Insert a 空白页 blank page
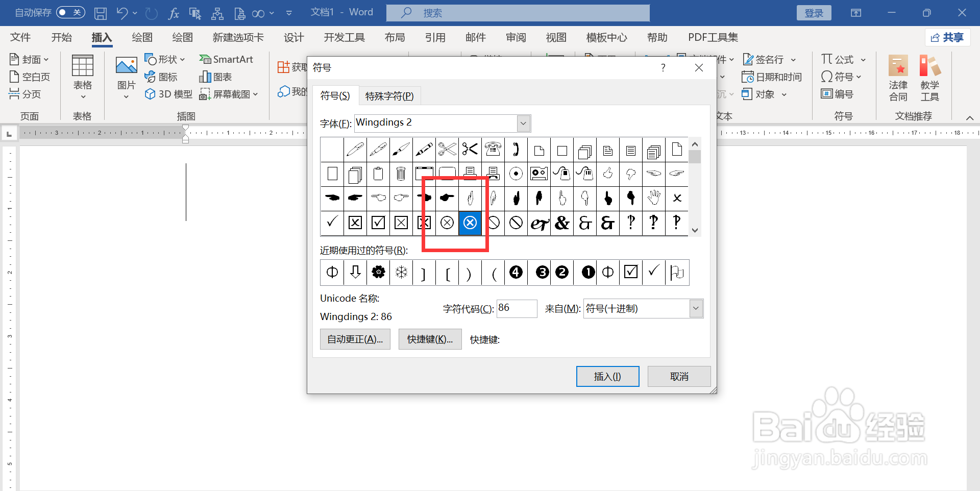This screenshot has width=980, height=491. (30, 77)
